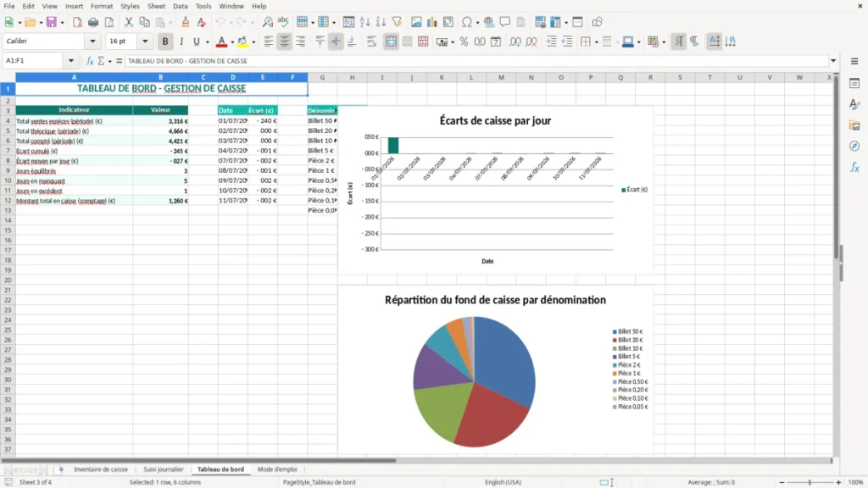Switch to Mode d'emploi sheet tab

[277, 469]
